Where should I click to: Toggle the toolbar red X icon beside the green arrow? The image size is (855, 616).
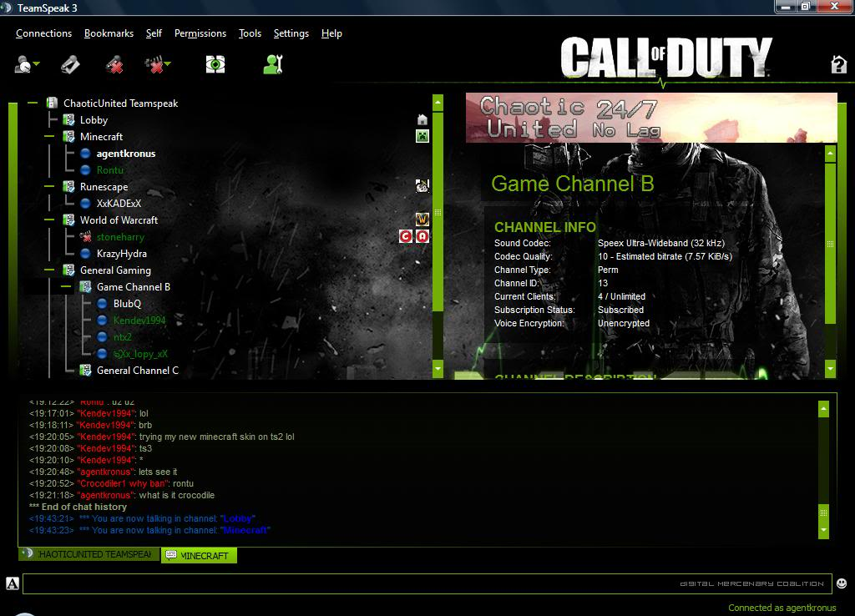click(154, 64)
